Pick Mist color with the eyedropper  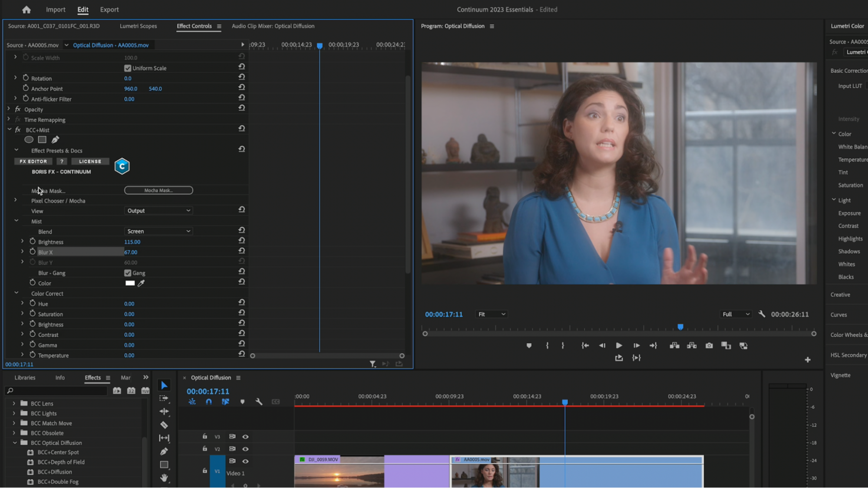coord(141,283)
